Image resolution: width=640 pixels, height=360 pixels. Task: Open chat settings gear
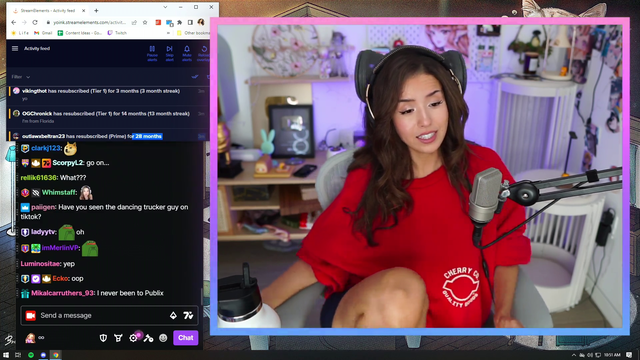click(x=133, y=338)
